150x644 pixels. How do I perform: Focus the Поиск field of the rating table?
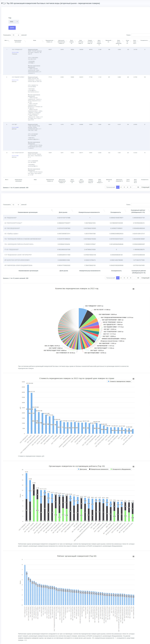tap(140, 204)
